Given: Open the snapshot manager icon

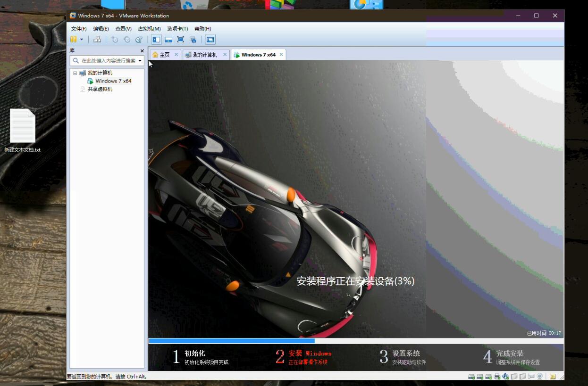Looking at the screenshot, I should click(x=139, y=40).
